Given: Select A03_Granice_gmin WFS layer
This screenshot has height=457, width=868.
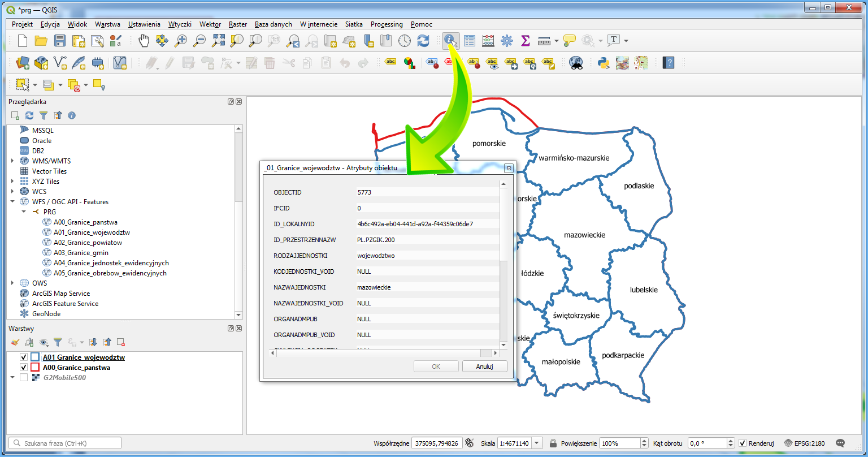Looking at the screenshot, I should click(81, 253).
